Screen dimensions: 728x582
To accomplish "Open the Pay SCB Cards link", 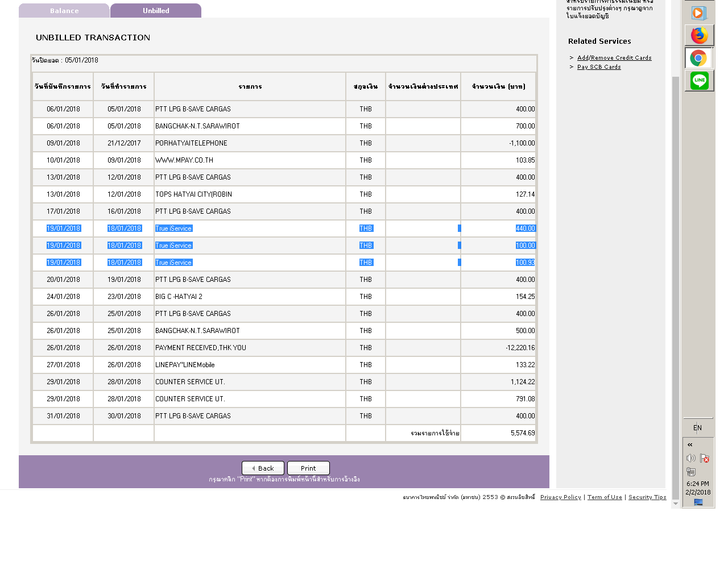I will click(599, 67).
